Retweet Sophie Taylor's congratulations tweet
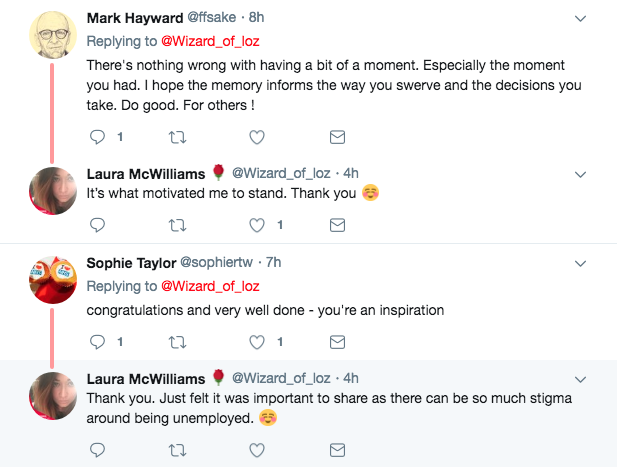Viewport: 617px width, 467px height. tap(178, 342)
